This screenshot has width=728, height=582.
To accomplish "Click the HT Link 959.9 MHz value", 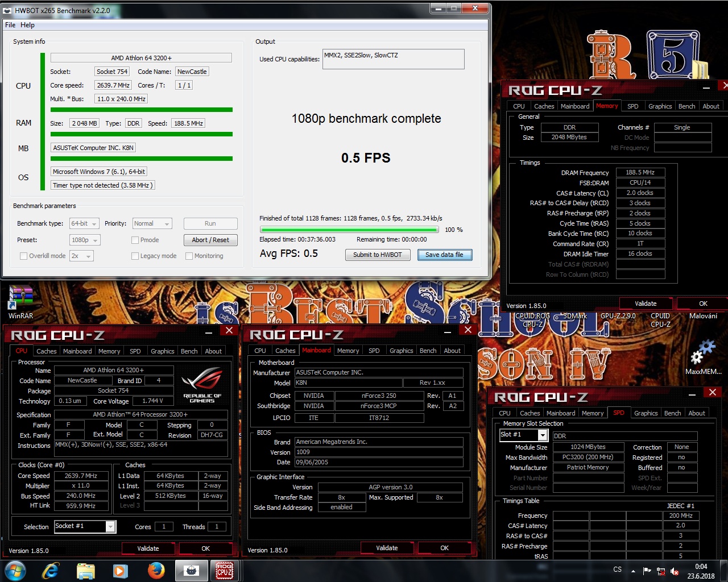I will point(81,506).
